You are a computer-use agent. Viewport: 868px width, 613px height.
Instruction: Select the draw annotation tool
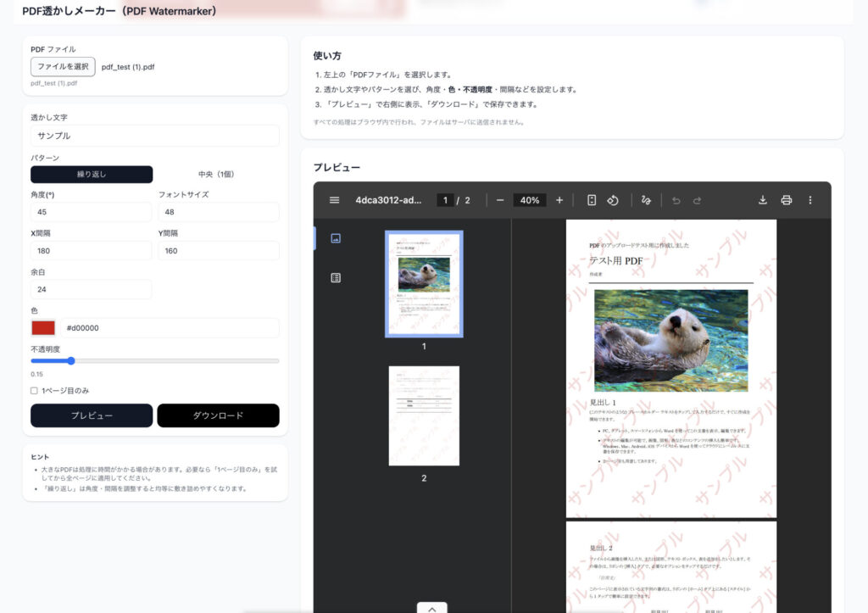coord(646,200)
